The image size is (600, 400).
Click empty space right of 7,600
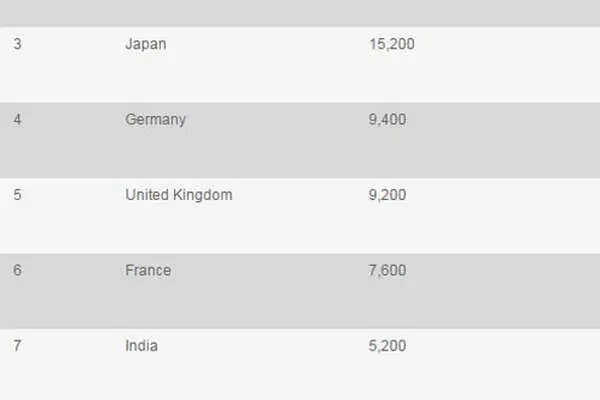(505, 291)
